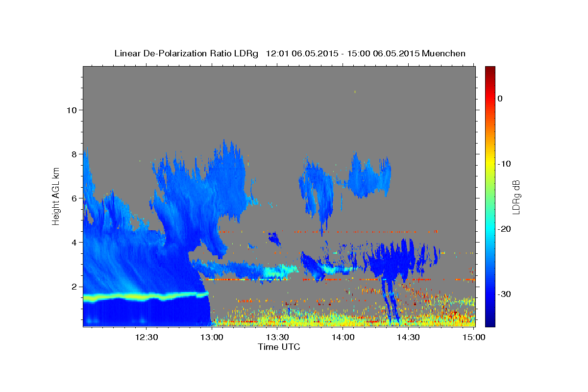Image resolution: width=588 pixels, height=392 pixels.
Task: Click the x-axis label 'Time UTC'
Action: point(279,347)
